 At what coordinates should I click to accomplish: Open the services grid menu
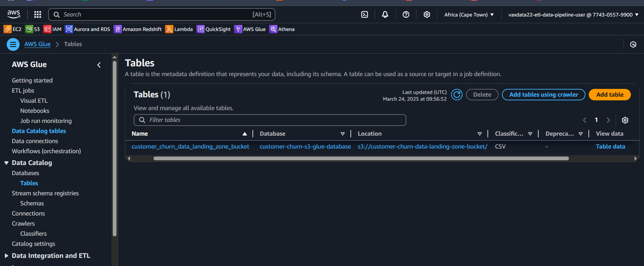[x=38, y=14]
